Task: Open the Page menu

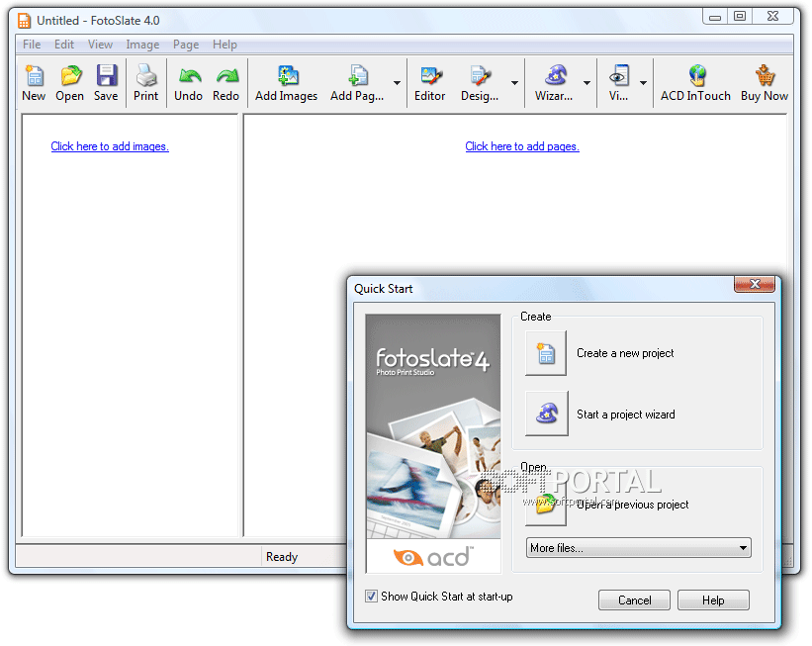Action: 186,45
